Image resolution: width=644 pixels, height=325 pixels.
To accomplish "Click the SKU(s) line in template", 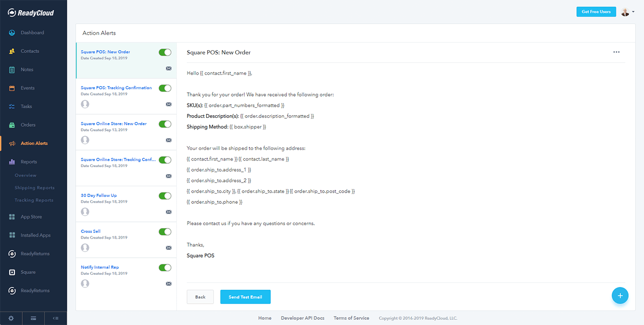I will (x=235, y=105).
